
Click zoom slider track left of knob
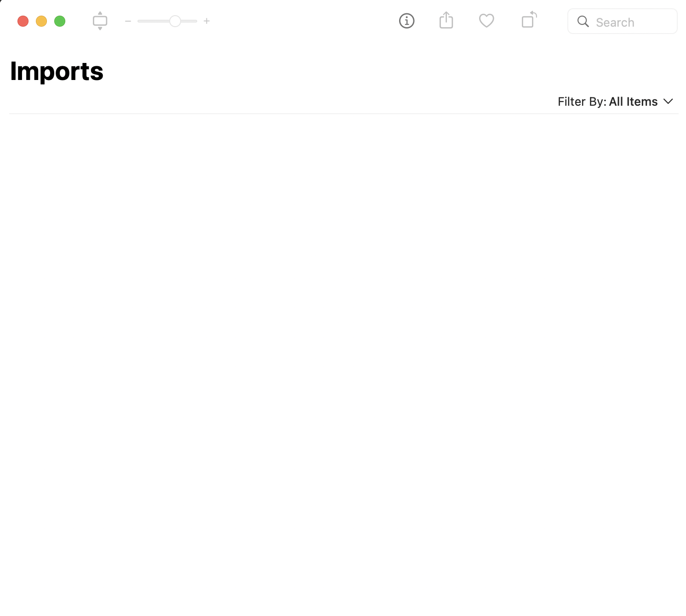click(153, 21)
